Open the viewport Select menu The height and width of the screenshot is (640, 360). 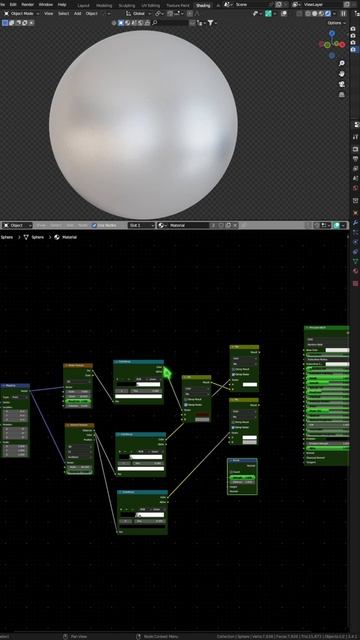63,13
